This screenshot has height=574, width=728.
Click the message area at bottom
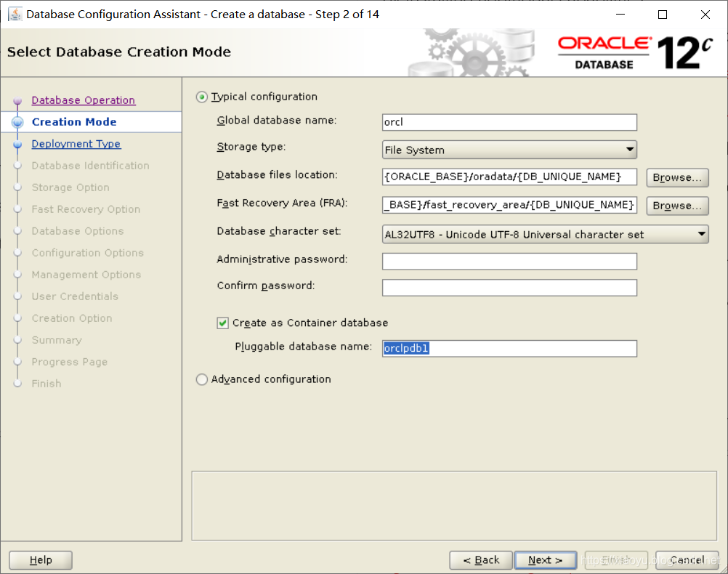pyautogui.click(x=454, y=506)
